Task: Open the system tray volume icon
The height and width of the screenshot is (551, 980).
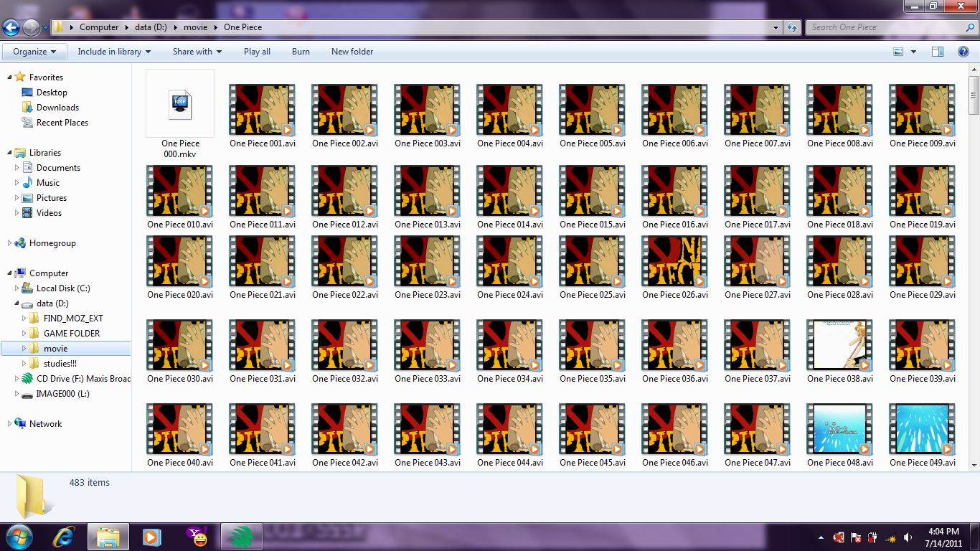Action: (x=908, y=537)
